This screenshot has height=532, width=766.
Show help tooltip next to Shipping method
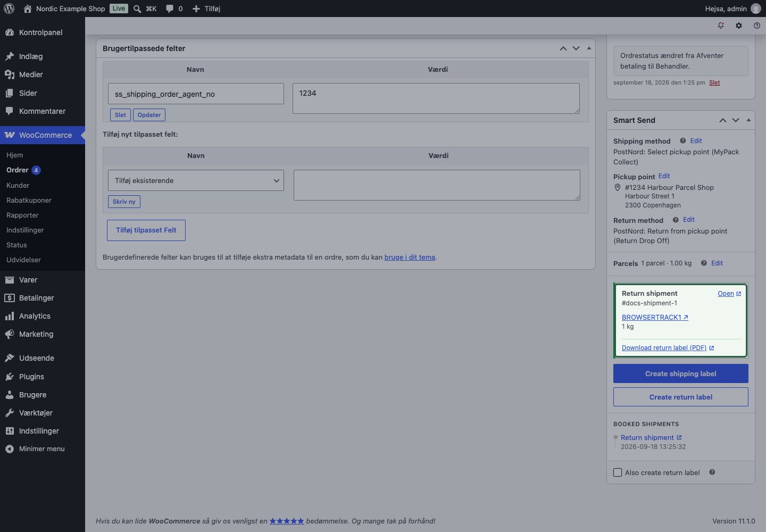682,141
